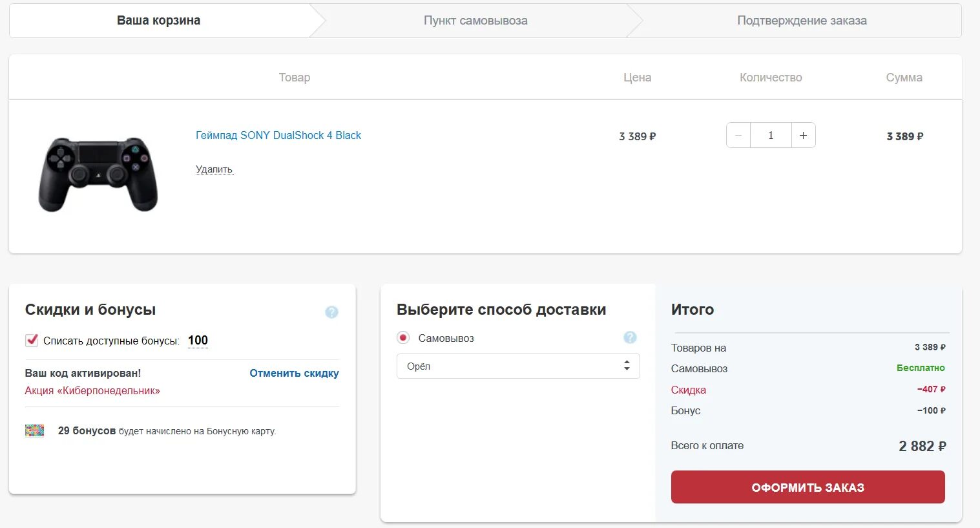
Task: Click the ОФОРМИТЬ ЗАКАЗ button
Action: (x=808, y=487)
